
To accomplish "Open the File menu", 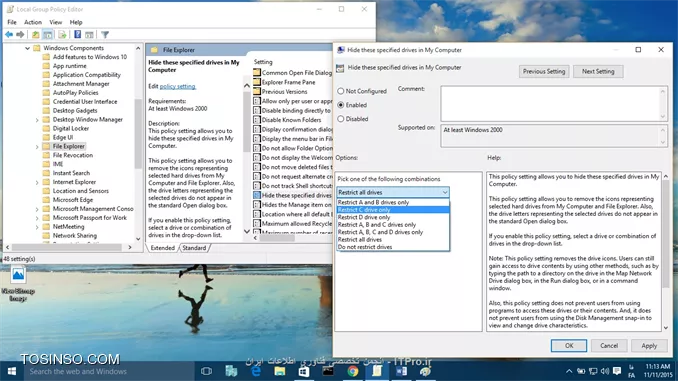I will [12, 22].
